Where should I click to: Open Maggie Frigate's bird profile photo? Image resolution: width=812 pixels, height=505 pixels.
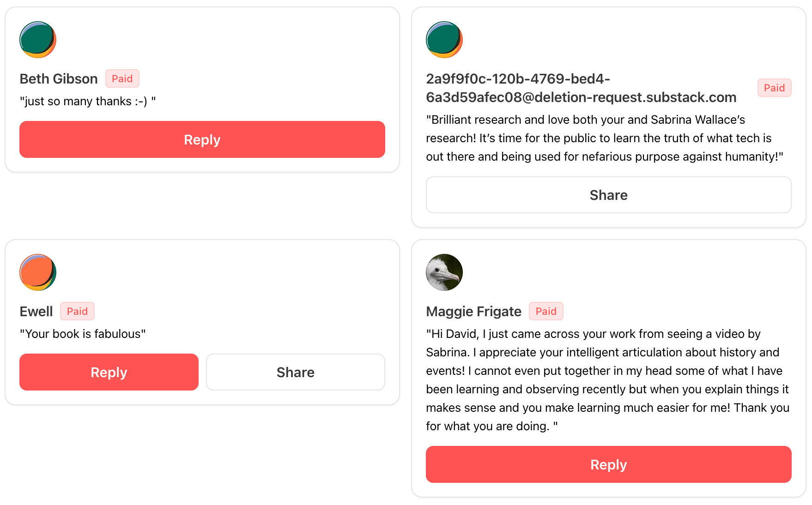click(x=444, y=272)
